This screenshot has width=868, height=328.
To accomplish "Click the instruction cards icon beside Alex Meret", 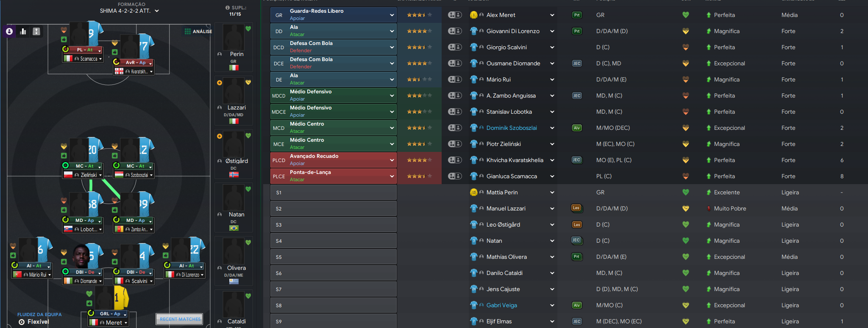I will coord(455,15).
